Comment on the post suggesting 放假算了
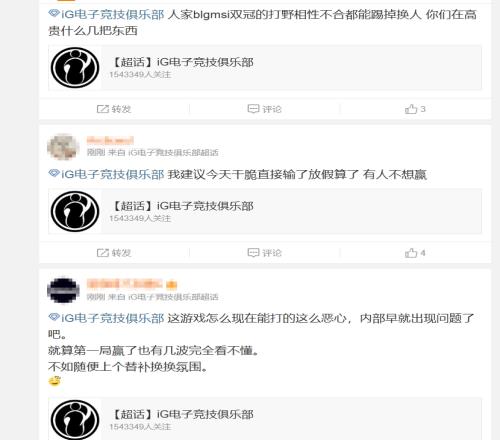The height and width of the screenshot is (440, 500). tap(265, 253)
